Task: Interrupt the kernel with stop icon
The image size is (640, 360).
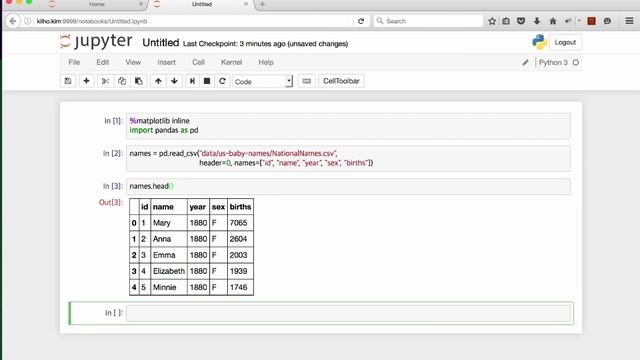Action: 207,81
